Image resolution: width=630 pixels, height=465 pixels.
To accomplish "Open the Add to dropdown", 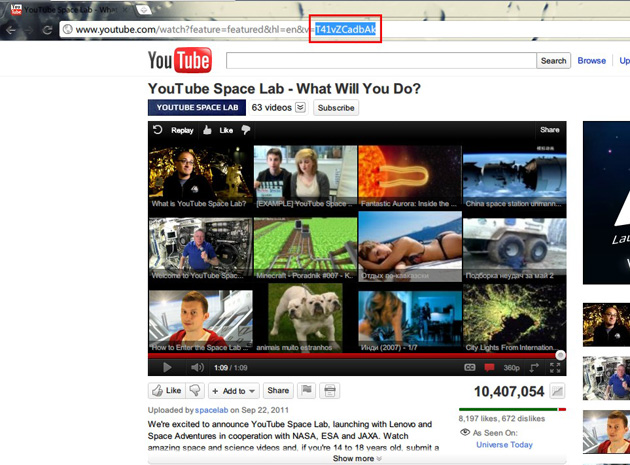I will click(233, 391).
